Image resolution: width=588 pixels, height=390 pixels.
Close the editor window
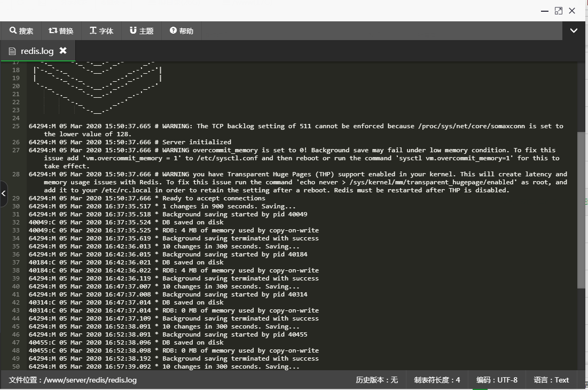point(572,11)
